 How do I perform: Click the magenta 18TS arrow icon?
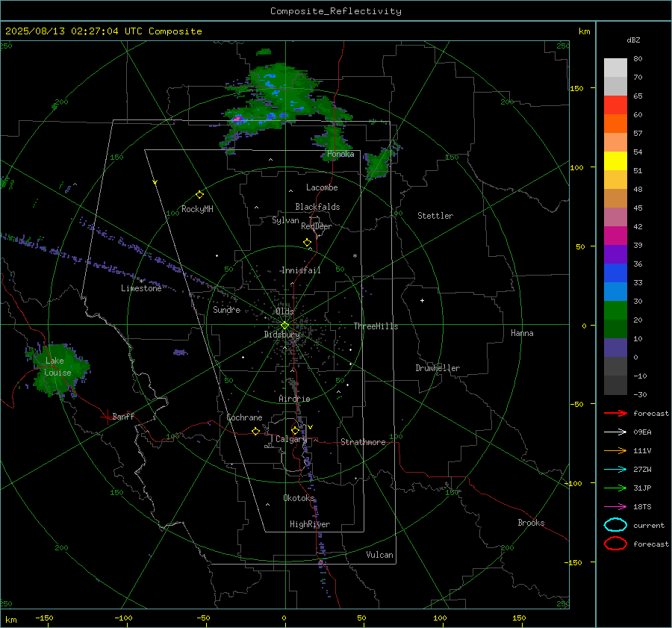[615, 507]
